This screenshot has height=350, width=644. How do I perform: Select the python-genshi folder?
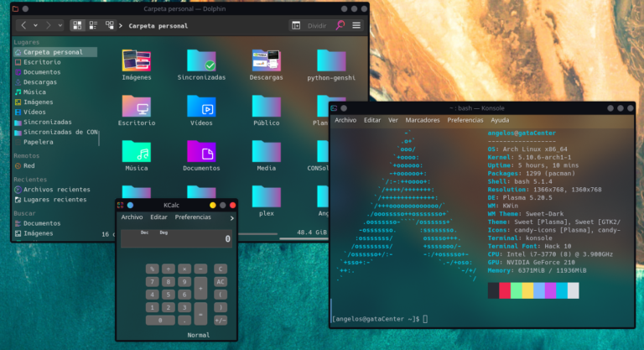(x=331, y=61)
